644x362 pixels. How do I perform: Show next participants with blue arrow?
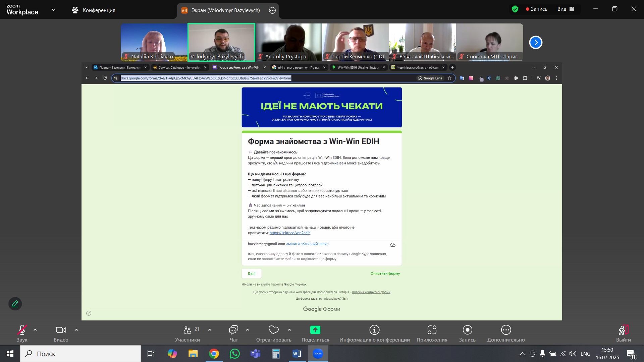pyautogui.click(x=536, y=43)
